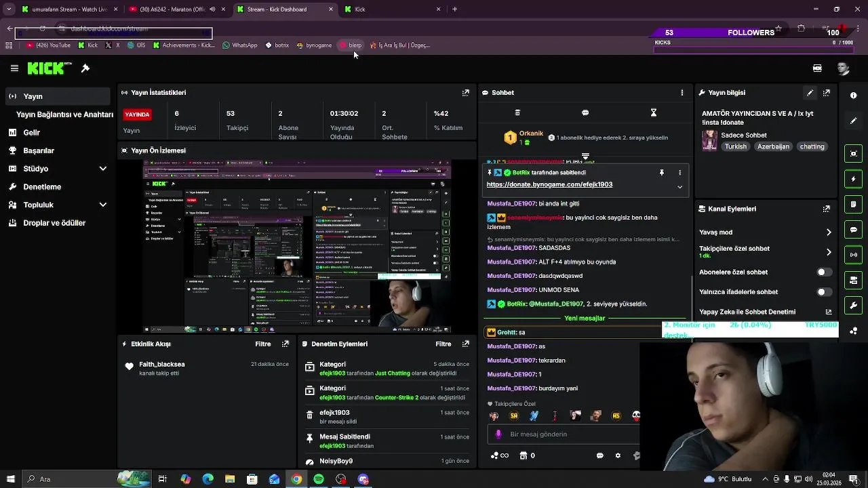Open Chrome tab search dropdown arrow
This screenshot has height=488, width=868.
(8, 9)
